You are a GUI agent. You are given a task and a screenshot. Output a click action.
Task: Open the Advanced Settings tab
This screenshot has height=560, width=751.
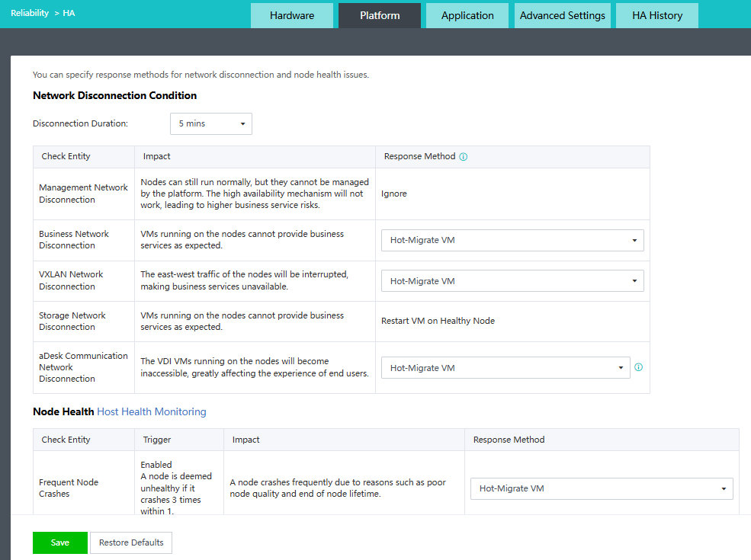pyautogui.click(x=562, y=15)
